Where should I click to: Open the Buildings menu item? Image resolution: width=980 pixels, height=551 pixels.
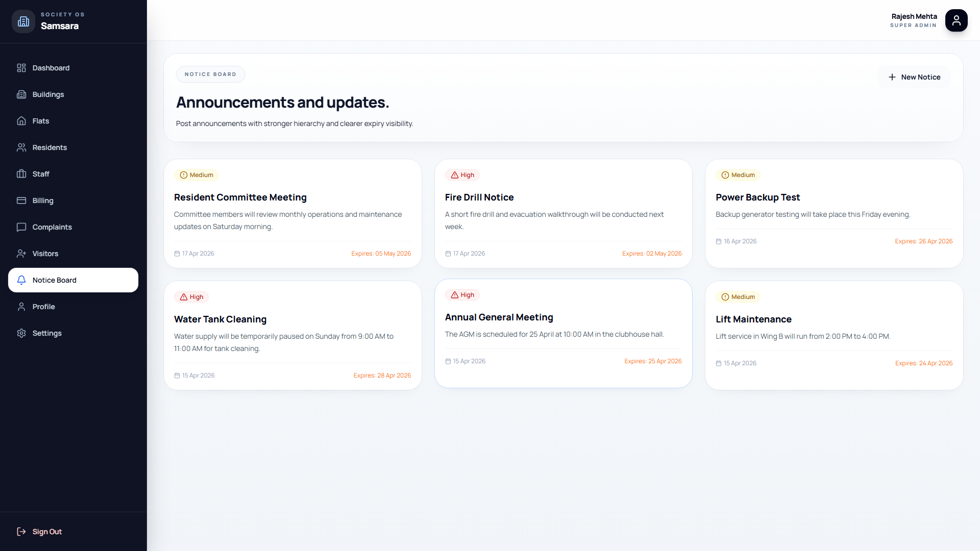point(48,94)
